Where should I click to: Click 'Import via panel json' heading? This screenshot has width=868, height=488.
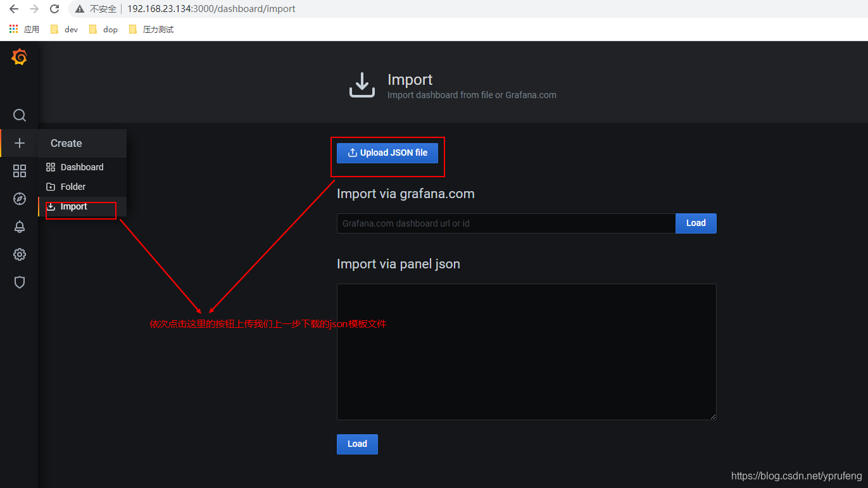(x=398, y=264)
